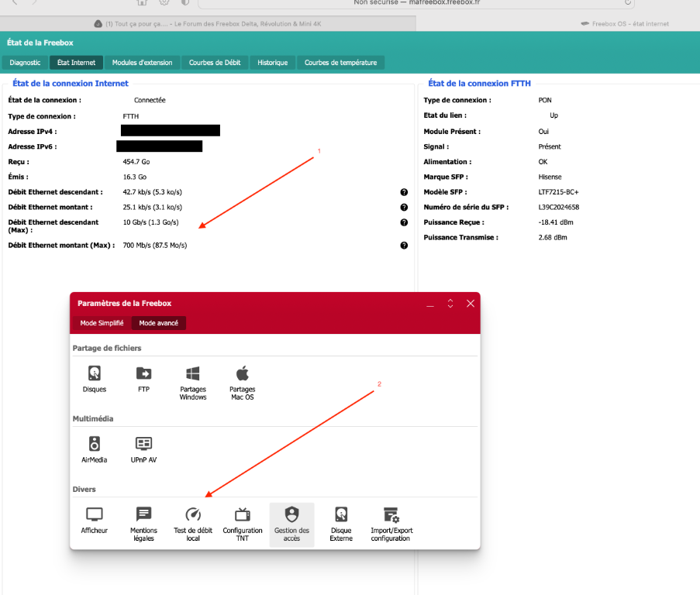Open the FTP sharing settings icon
700x595 pixels.
[x=143, y=379]
